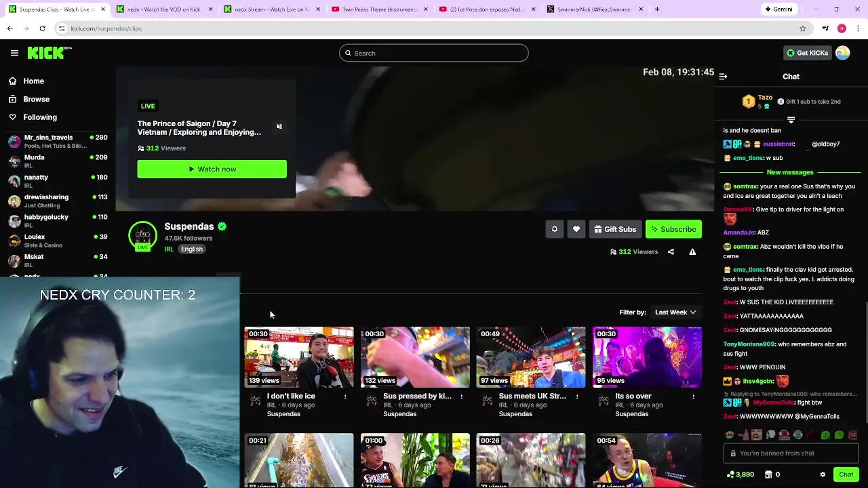Open nanatty channel in sidebar
Viewport: 868px width, 488px height.
pyautogui.click(x=58, y=180)
